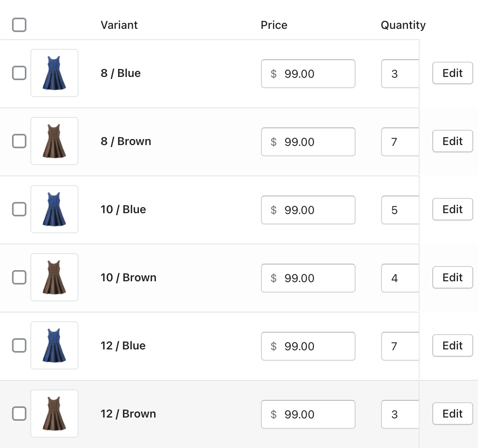Click the 12 / Brown dress image
The width and height of the screenshot is (478, 448).
tap(54, 414)
